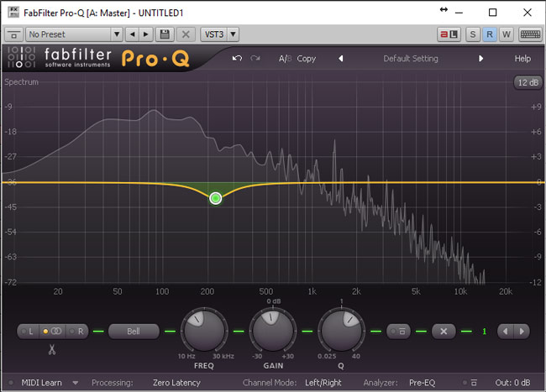Click the Bell filter shape button

[x=134, y=331]
